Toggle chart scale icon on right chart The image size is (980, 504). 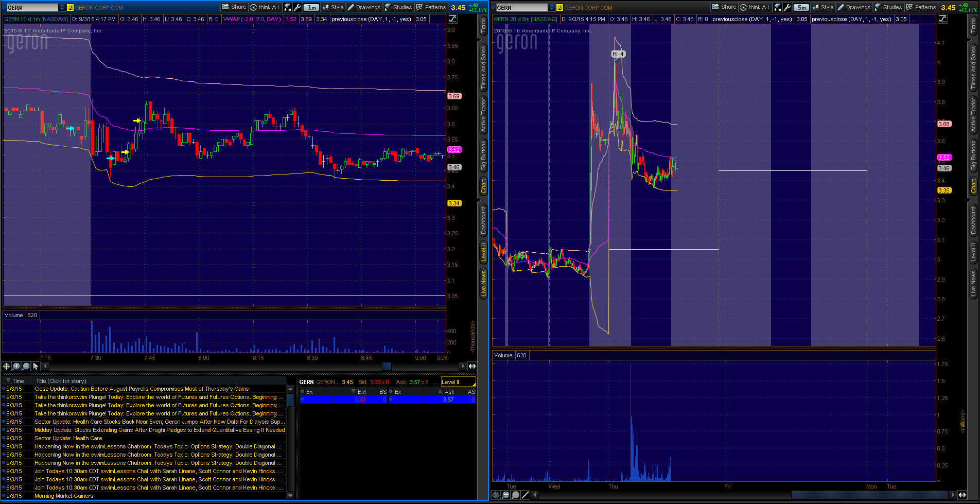tap(942, 19)
